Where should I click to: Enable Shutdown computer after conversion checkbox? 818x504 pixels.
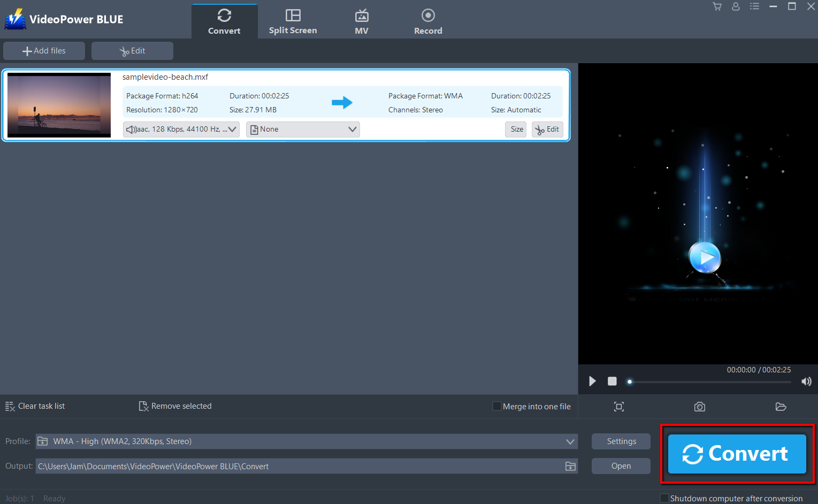coord(664,498)
